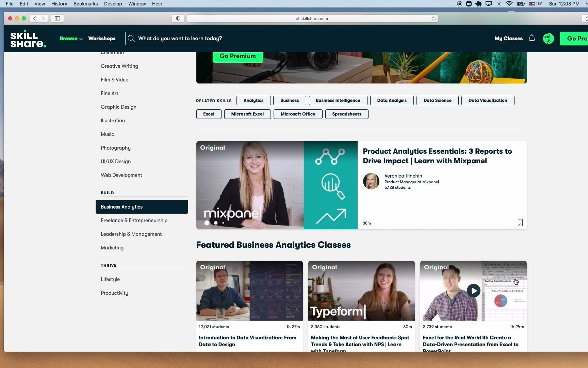This screenshot has height=368, width=588.
Task: Click the Skillshare logo
Action: click(28, 39)
